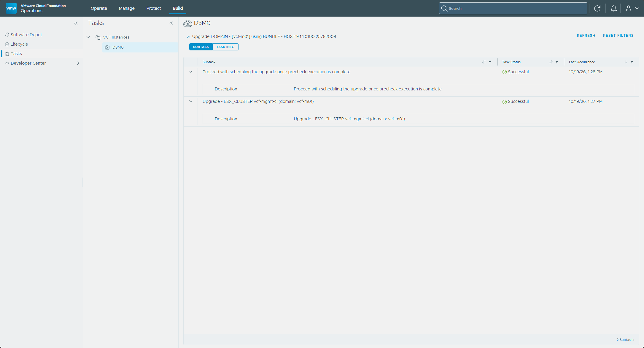This screenshot has width=644, height=348.
Task: Collapse the VCF Instances tree node
Action: [x=88, y=37]
